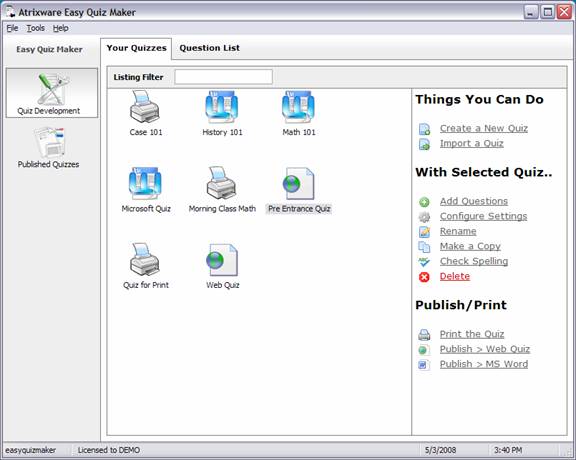Screen dimensions: 576x460
Task: Click the Publish > MS Word link
Action: [x=484, y=364]
